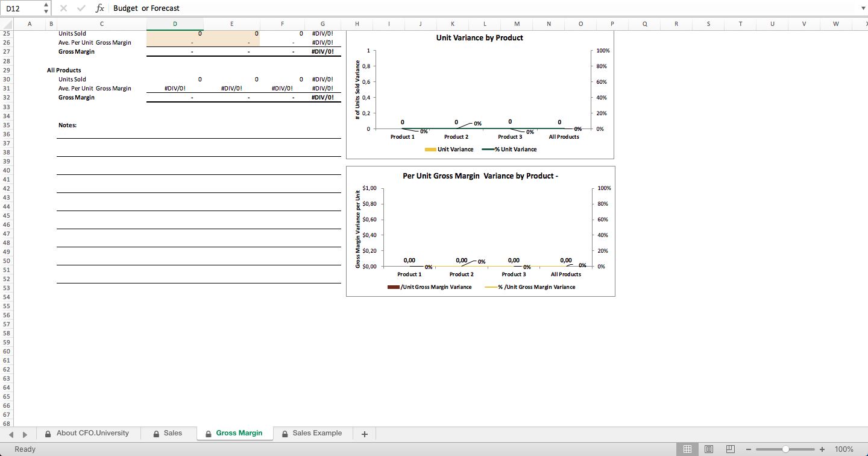This screenshot has height=456, width=868.
Task: Expand the formula bar with the arrow
Action: click(x=862, y=8)
